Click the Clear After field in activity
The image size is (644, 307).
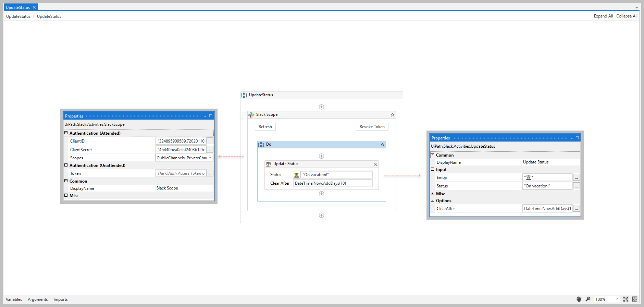coord(333,183)
